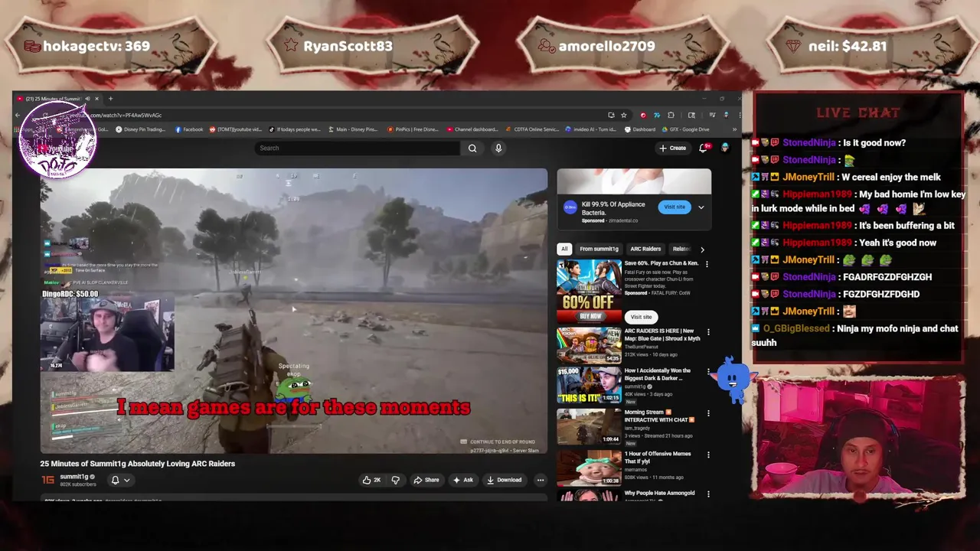This screenshot has width=980, height=551.
Task: Select the ARC Raiders filter chip
Action: [x=645, y=249]
